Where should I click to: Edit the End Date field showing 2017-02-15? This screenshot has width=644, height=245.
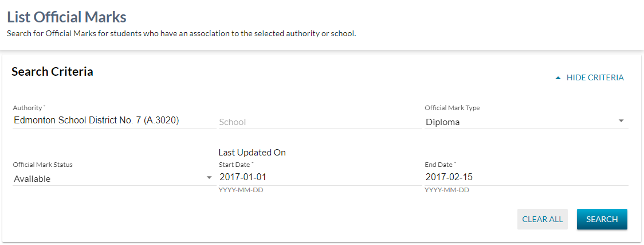point(449,177)
